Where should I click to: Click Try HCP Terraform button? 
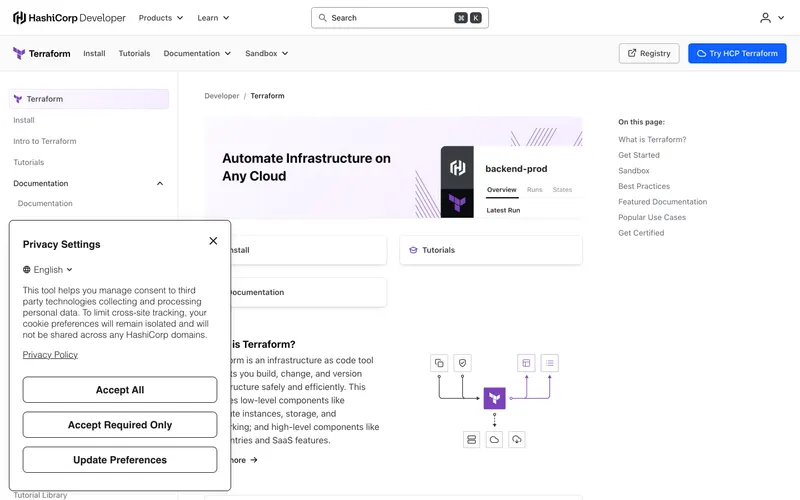click(x=737, y=53)
